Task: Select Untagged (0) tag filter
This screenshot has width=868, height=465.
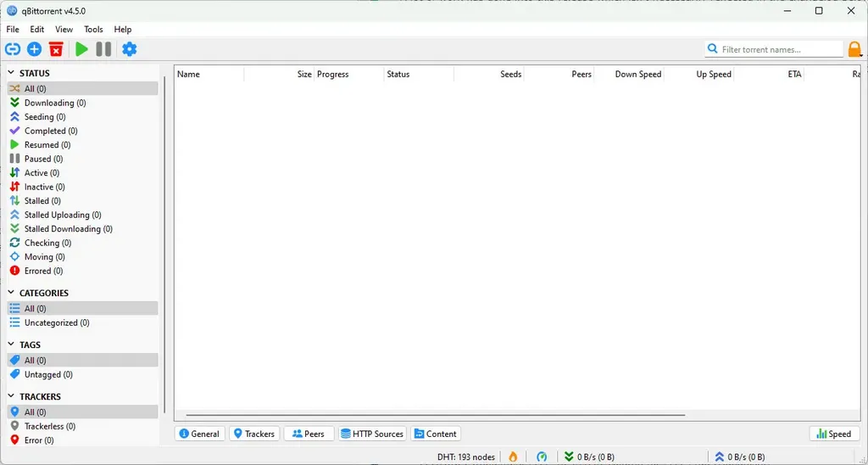Action: (82, 374)
